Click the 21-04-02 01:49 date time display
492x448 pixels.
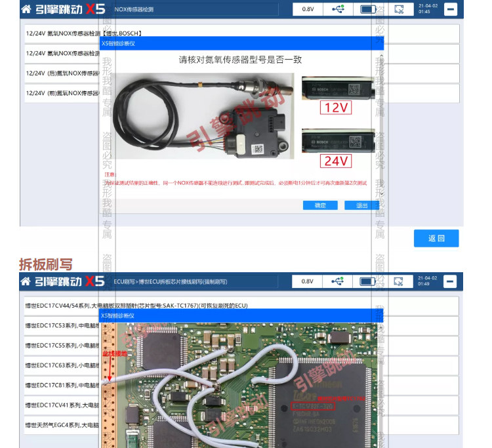pos(427,281)
